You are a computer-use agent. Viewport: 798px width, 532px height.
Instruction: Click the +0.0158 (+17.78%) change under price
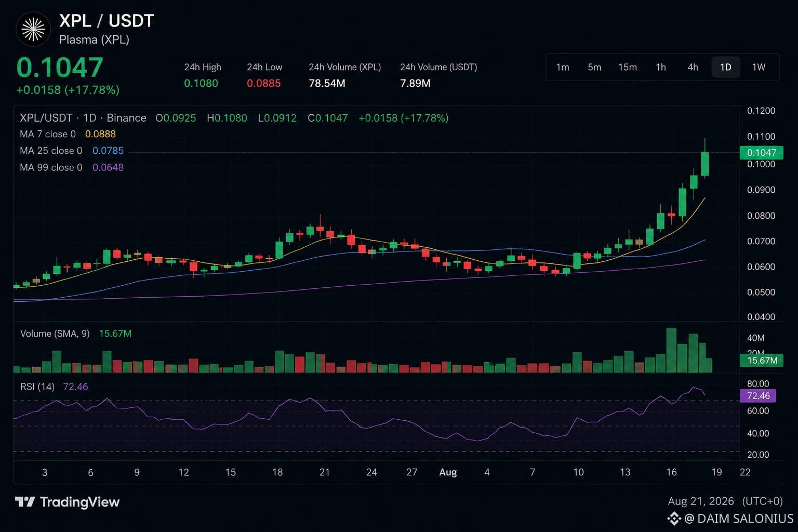(x=68, y=90)
